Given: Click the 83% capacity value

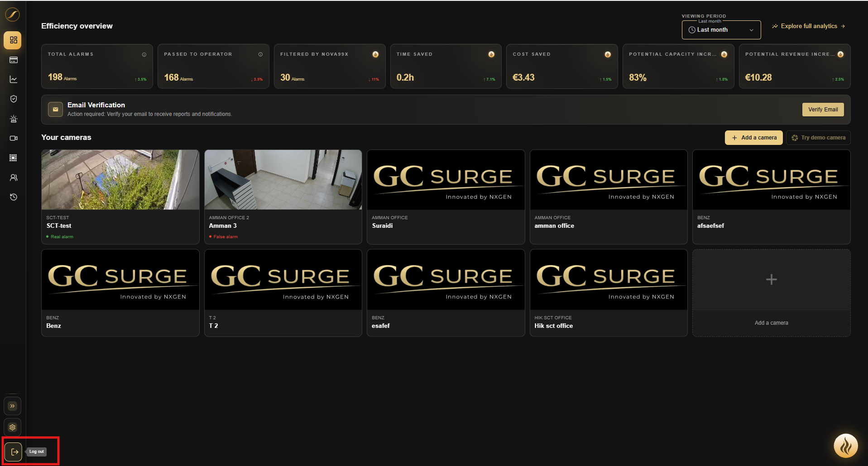Looking at the screenshot, I should 638,77.
